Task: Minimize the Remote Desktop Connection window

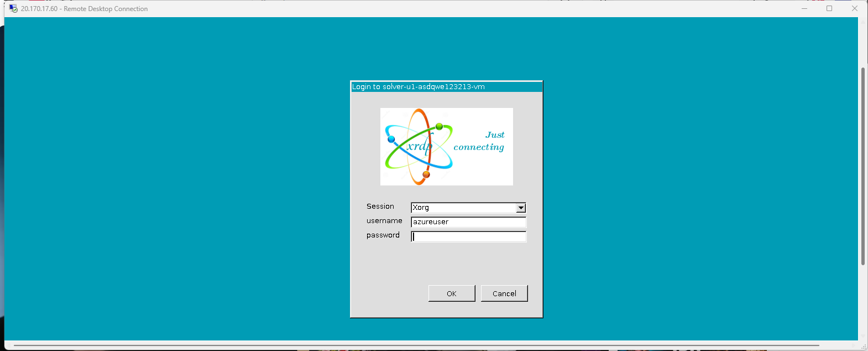Action: coord(804,8)
